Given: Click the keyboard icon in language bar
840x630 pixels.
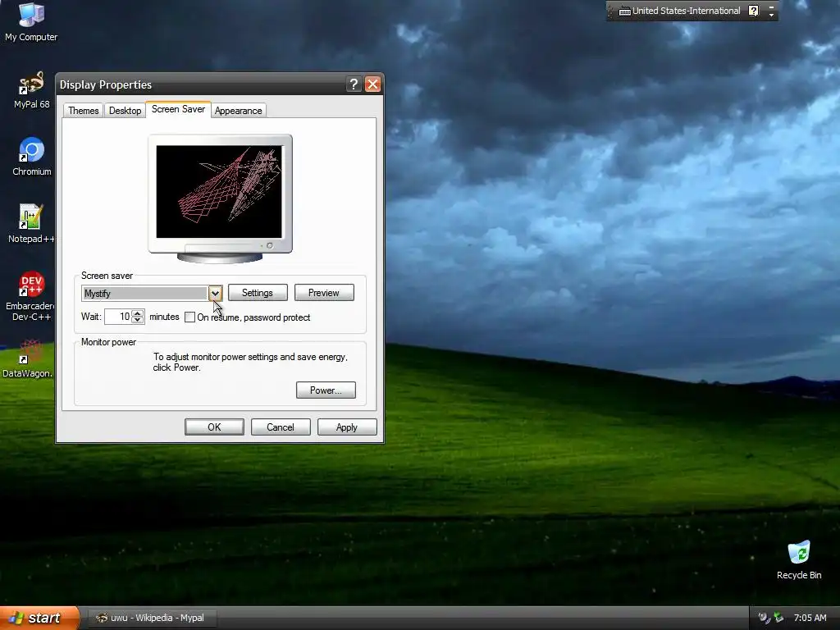Looking at the screenshot, I should click(x=624, y=11).
